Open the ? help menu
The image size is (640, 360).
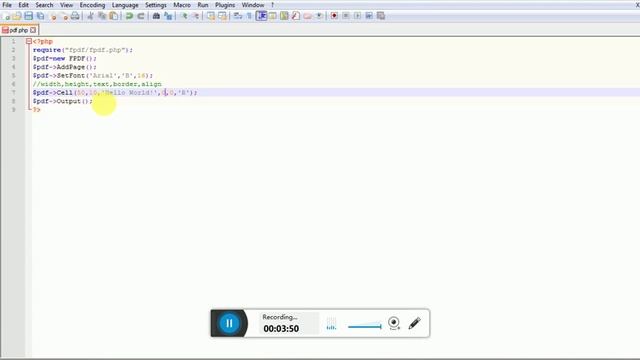pos(272,5)
